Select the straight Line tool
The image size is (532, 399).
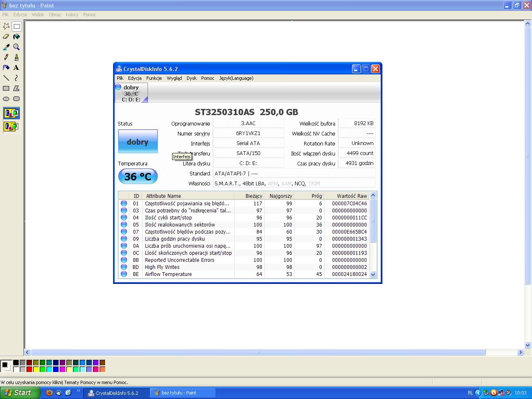6,78
